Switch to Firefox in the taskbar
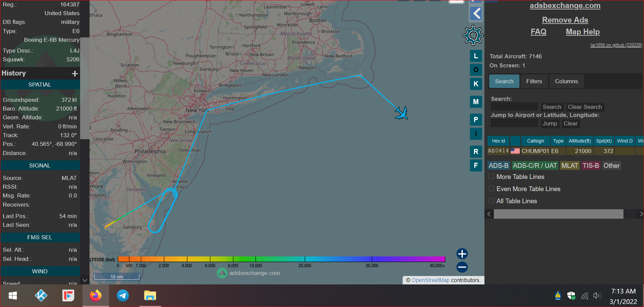Image resolution: width=644 pixels, height=307 pixels. click(96, 296)
